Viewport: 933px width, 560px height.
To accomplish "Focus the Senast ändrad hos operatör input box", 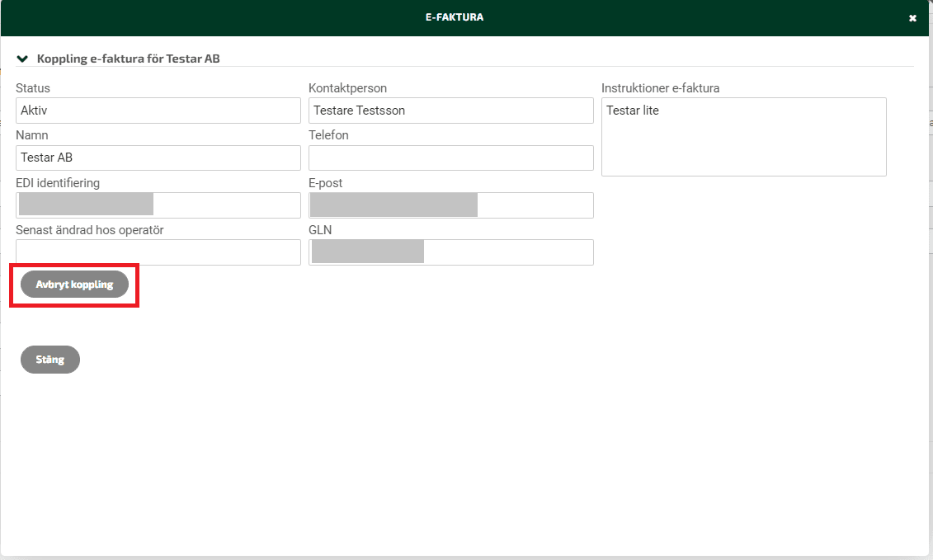I will [x=158, y=252].
